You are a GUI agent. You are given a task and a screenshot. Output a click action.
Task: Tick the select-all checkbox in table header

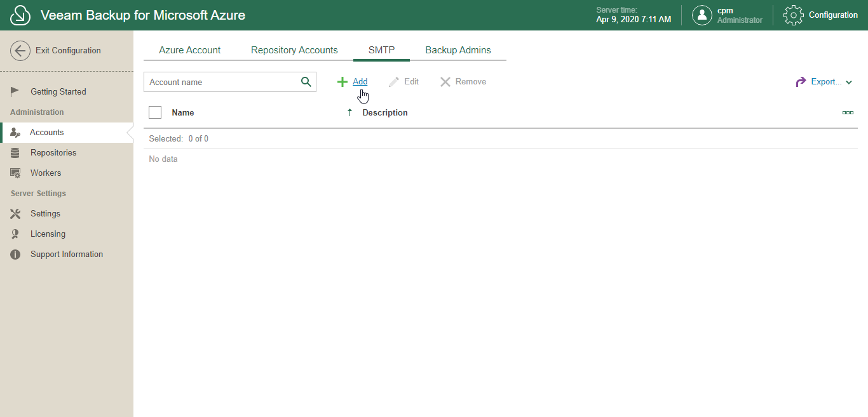[x=155, y=112]
